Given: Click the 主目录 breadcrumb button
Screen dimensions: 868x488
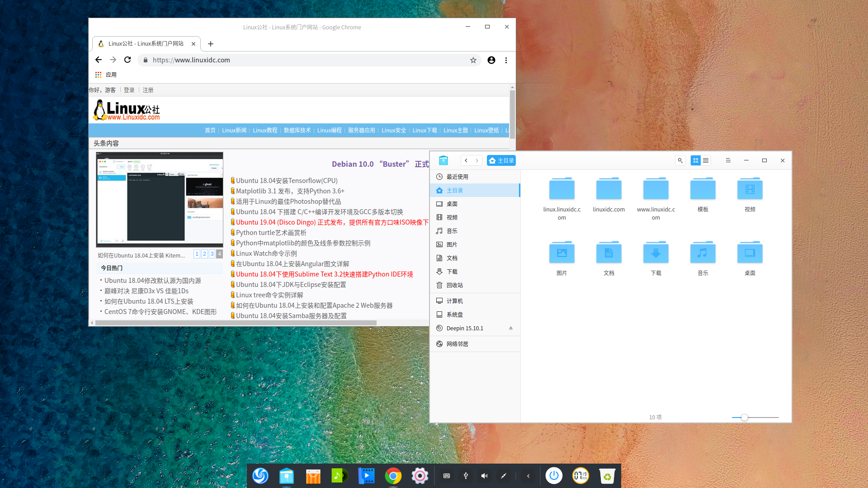Looking at the screenshot, I should coord(501,160).
